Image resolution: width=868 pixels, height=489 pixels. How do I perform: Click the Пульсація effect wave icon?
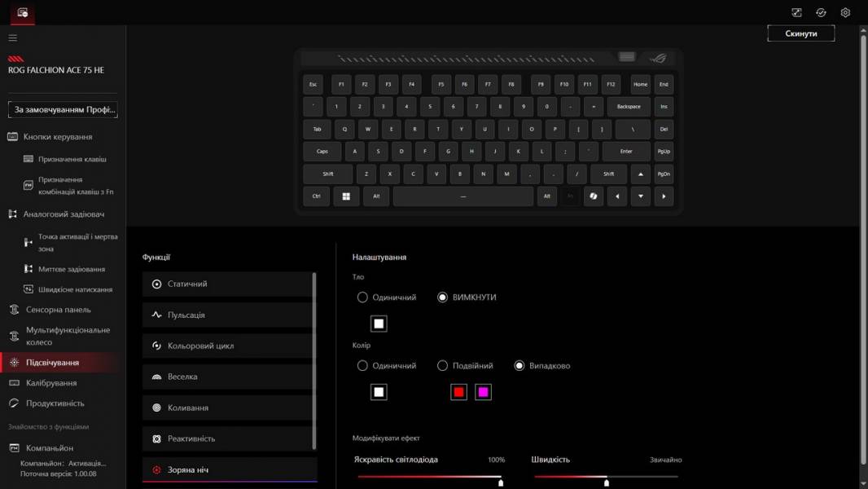pyautogui.click(x=157, y=315)
